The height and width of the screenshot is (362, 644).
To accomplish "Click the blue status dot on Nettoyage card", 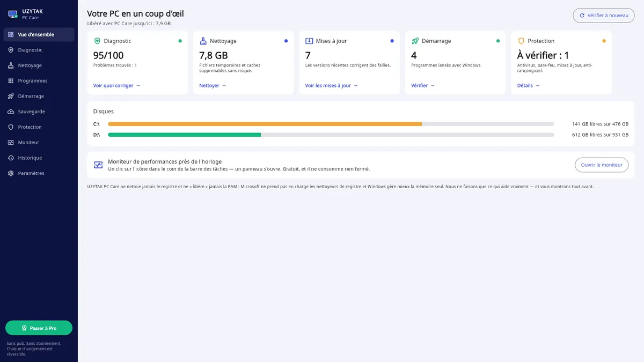I will point(286,41).
